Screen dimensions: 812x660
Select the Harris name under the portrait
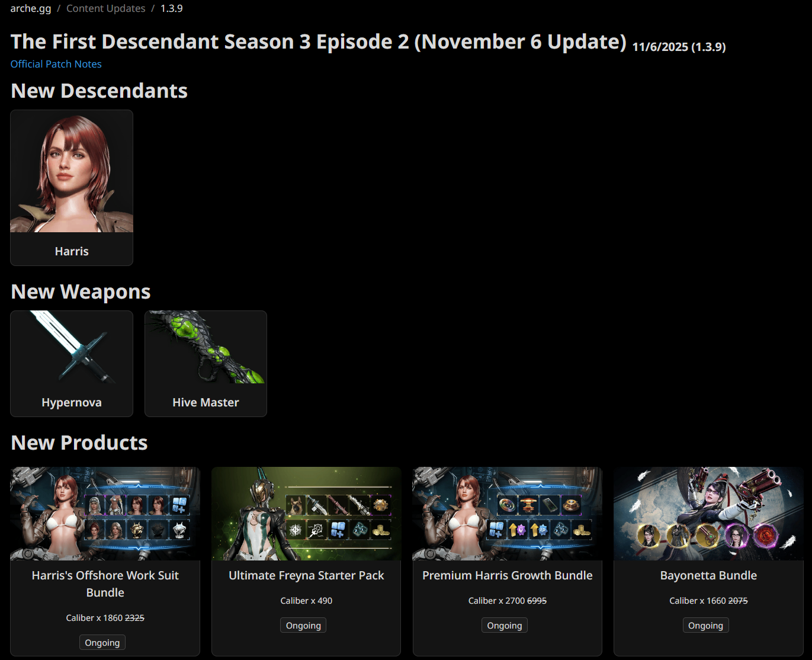[72, 251]
